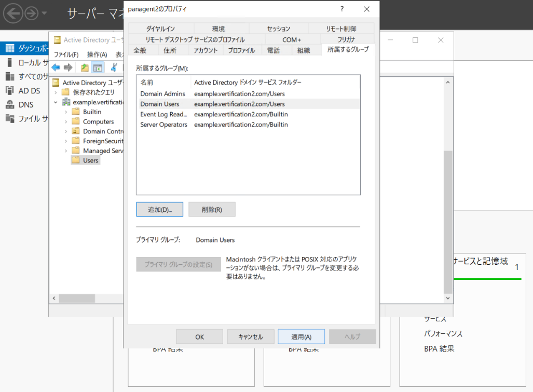Select the DNS sidebar icon

tap(10, 104)
